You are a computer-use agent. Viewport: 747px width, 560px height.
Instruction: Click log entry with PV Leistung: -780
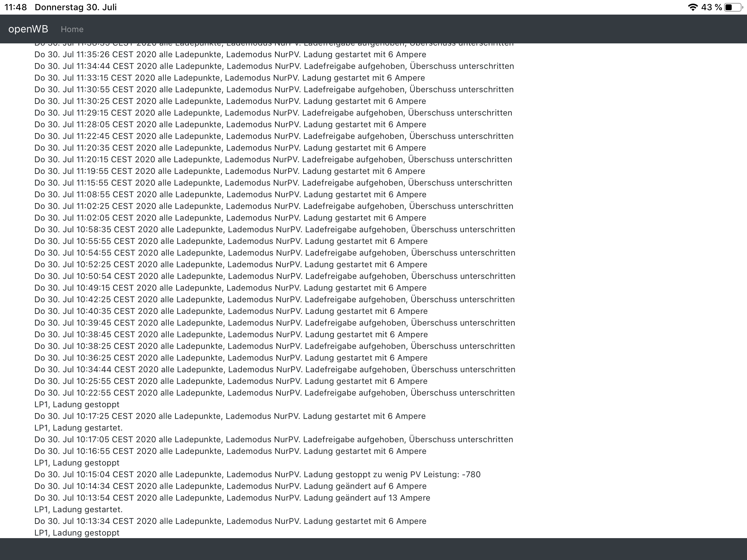pos(257,474)
